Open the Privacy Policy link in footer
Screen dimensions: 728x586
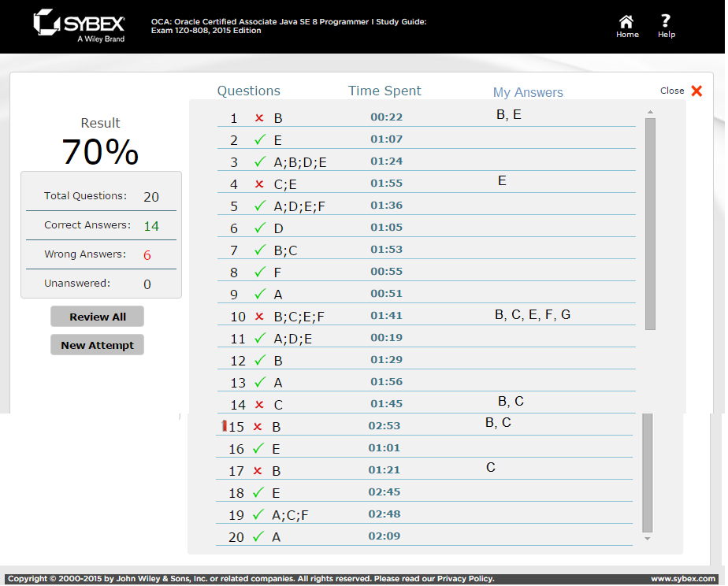click(464, 579)
